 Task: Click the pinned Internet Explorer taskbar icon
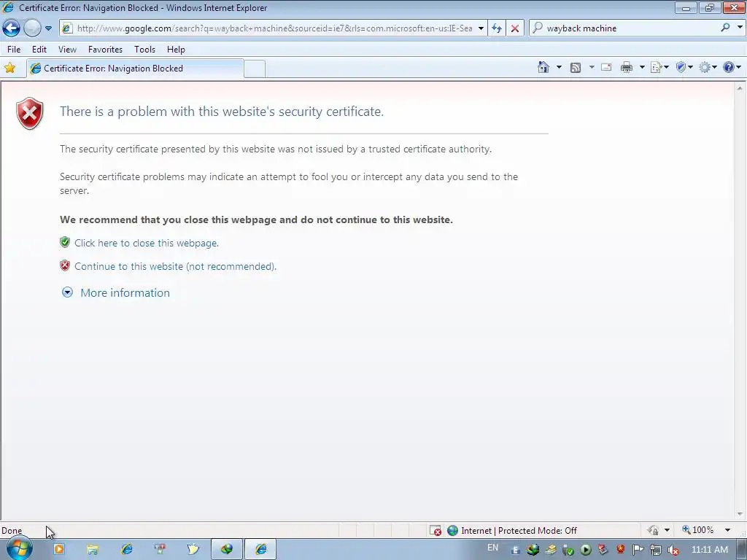(x=127, y=549)
